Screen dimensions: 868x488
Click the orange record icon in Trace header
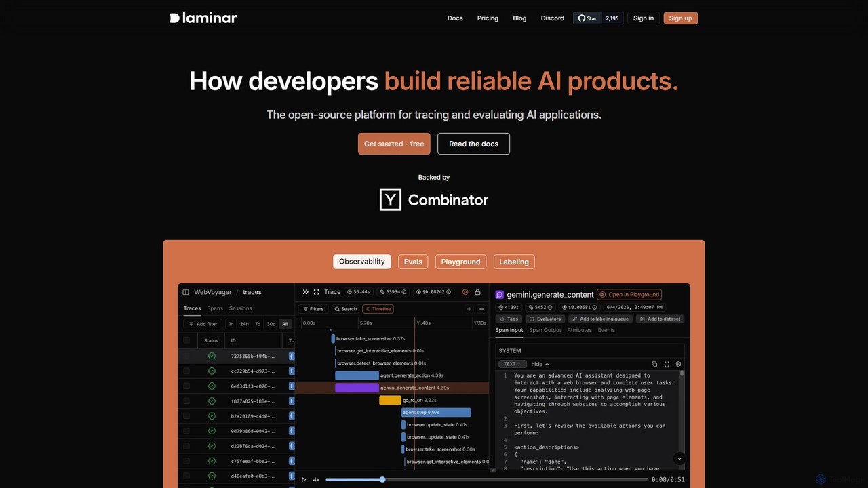point(465,292)
